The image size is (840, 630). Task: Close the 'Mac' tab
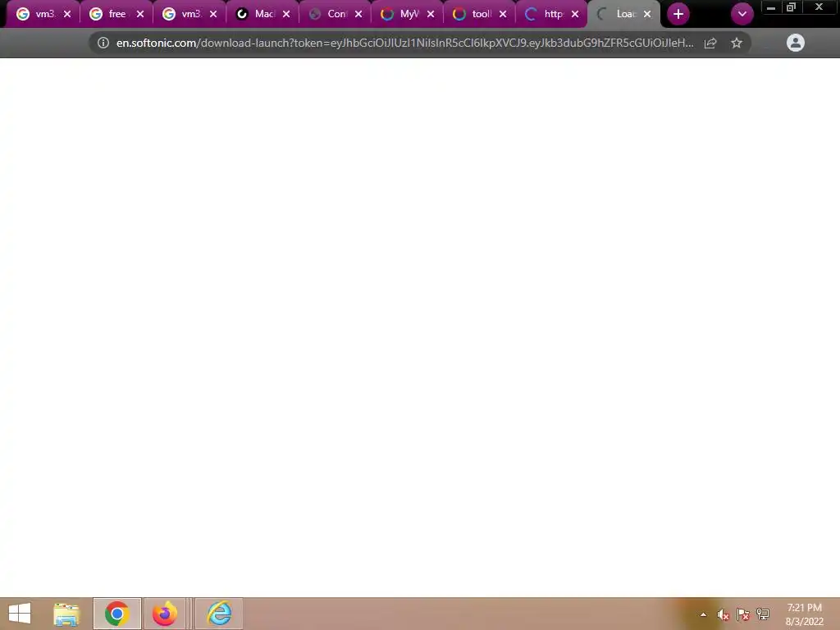point(286,14)
